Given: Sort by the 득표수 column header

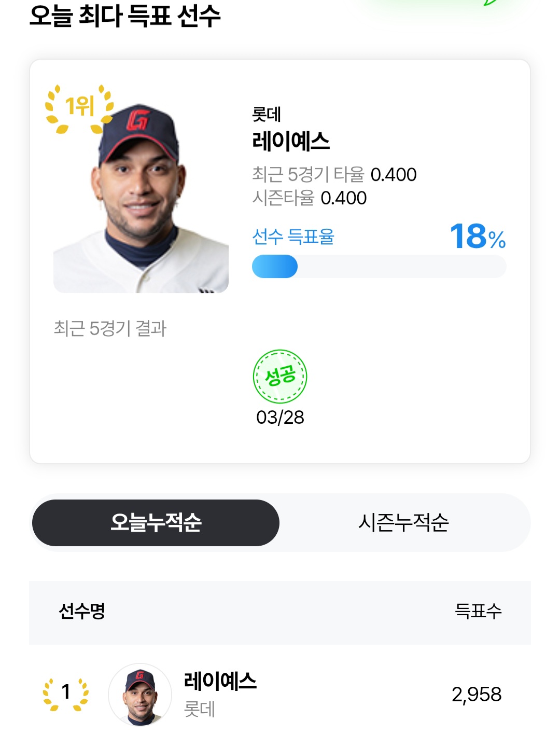Looking at the screenshot, I should [x=478, y=611].
